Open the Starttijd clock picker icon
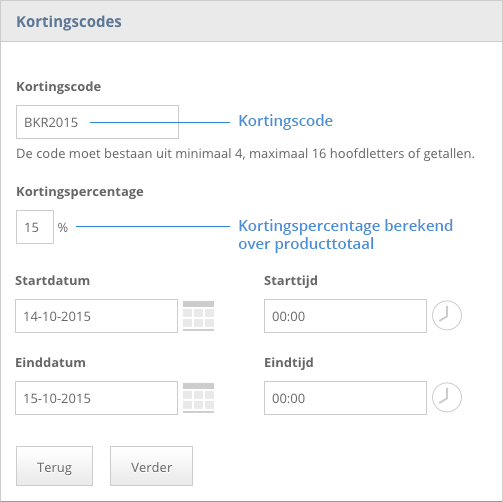 pos(447,315)
